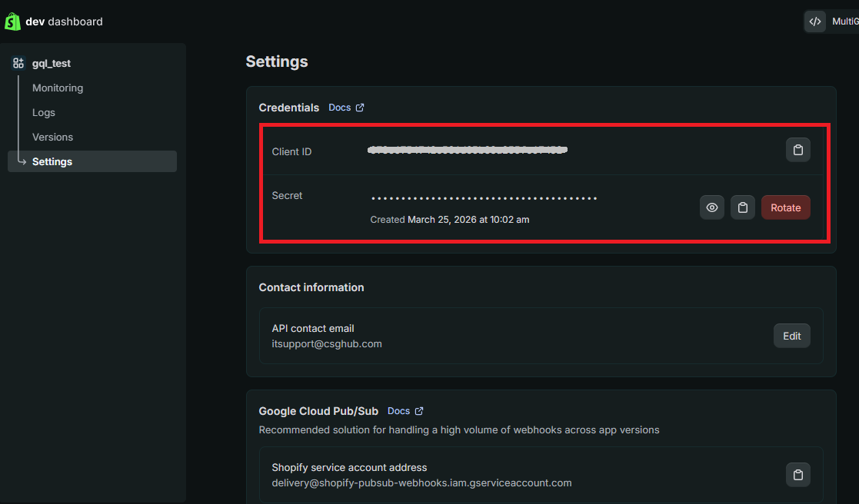Screen dimensions: 859x504
Task: Open the Credentials Docs external link icon
Action: tap(360, 108)
